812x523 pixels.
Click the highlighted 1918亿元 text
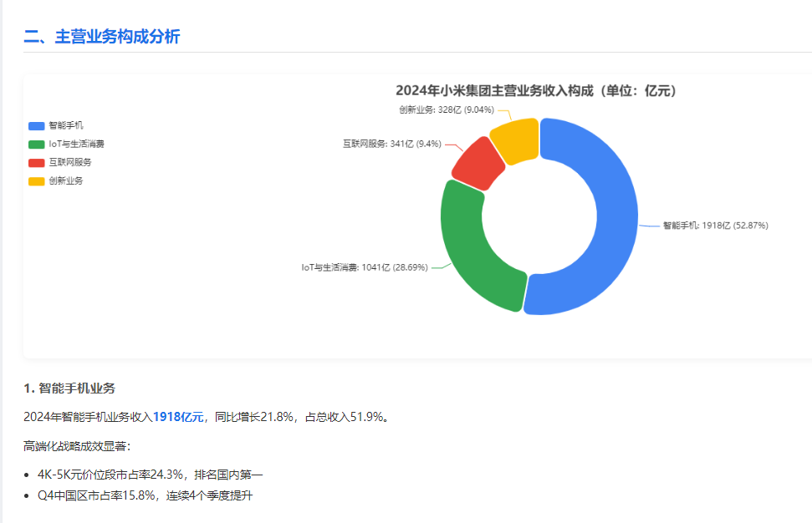tap(178, 417)
